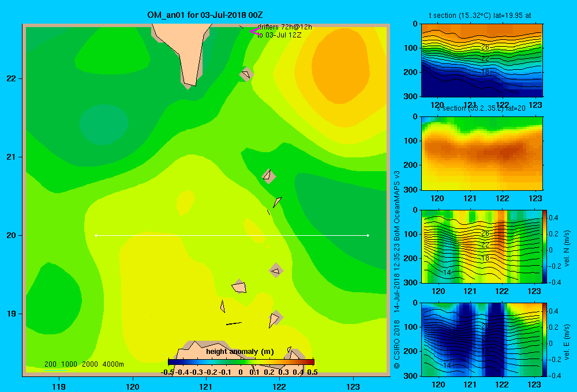577x392 pixels.
Task: Click the '14' contour label in vel. N panel
Action: point(447,273)
